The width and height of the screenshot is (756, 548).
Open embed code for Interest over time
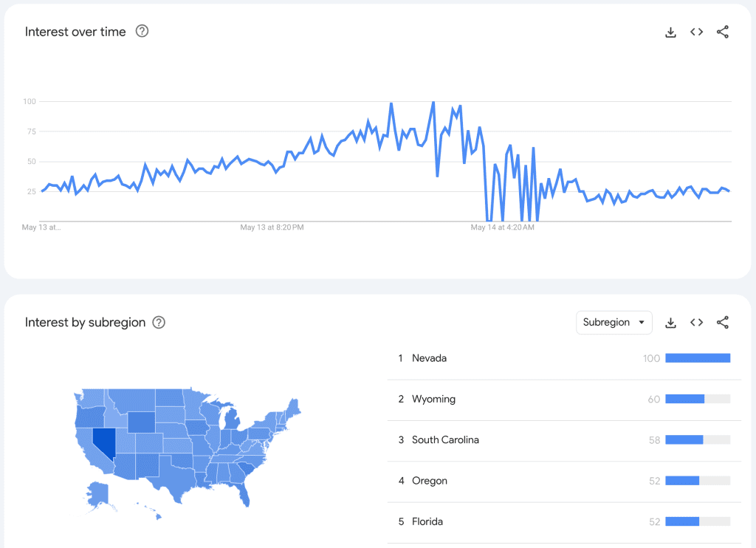pos(696,32)
